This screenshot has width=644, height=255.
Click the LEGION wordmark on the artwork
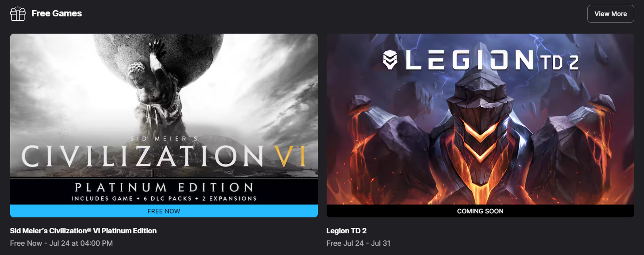click(469, 60)
